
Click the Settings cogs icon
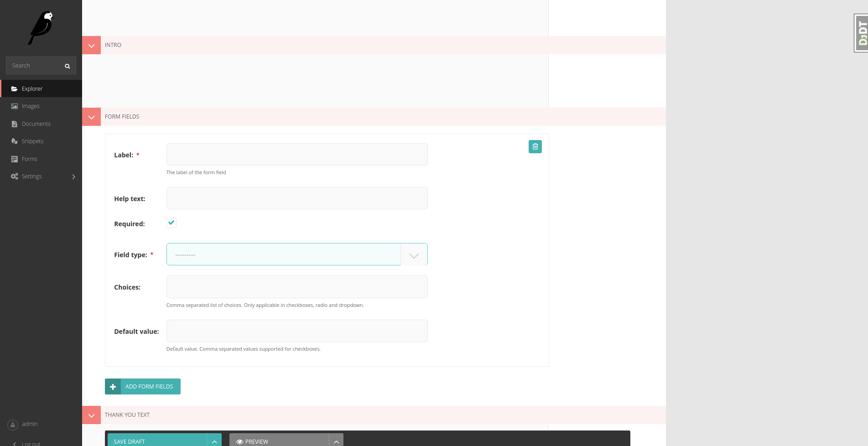click(x=15, y=176)
